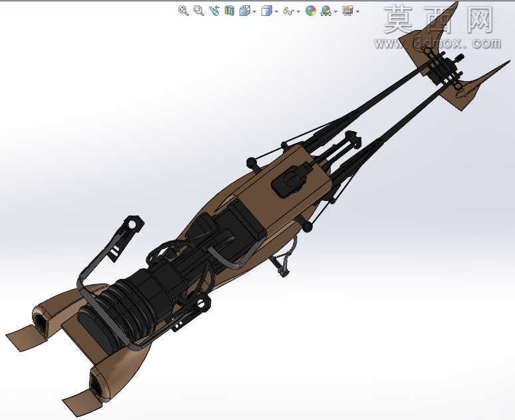Restore the Previous View

[x=214, y=11]
